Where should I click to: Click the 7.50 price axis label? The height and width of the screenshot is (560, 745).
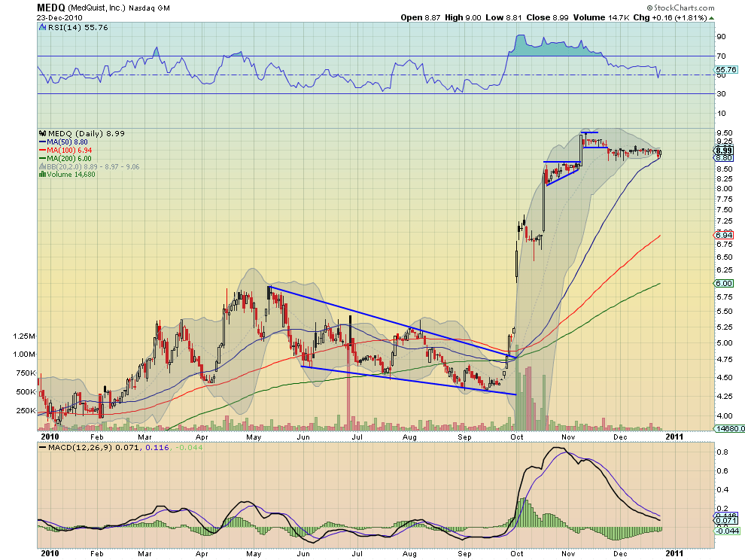(724, 210)
